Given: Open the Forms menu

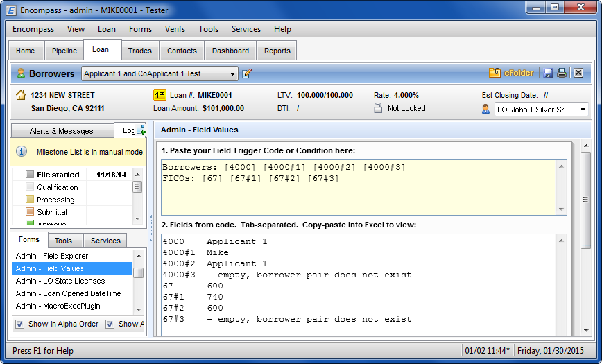Looking at the screenshot, I should [140, 29].
